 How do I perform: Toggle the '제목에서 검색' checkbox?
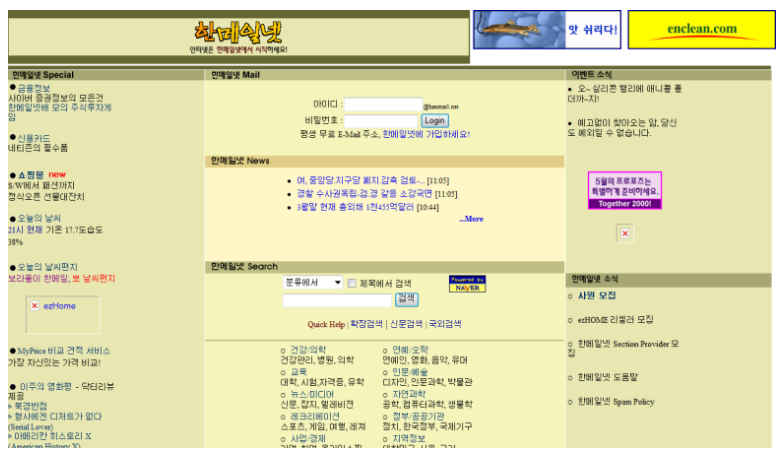click(352, 284)
